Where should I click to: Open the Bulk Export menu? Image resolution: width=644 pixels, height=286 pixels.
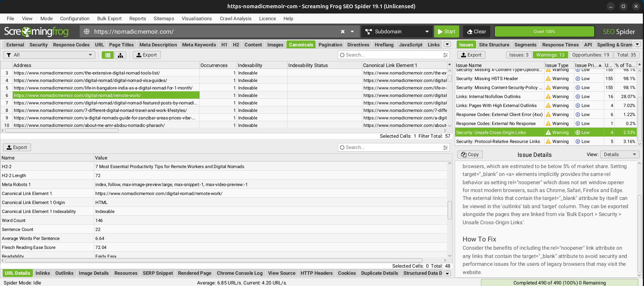(109, 18)
